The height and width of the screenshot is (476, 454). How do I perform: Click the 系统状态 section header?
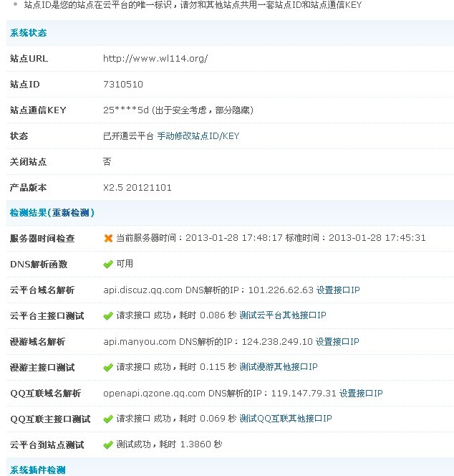click(x=29, y=33)
